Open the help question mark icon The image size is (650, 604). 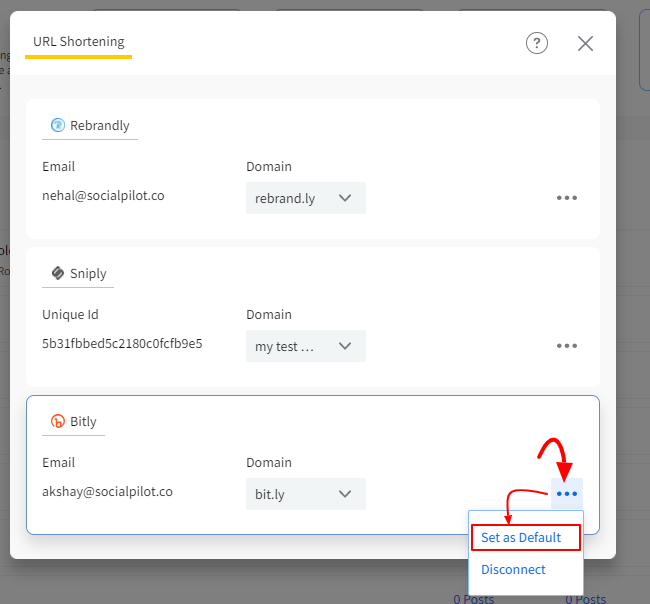(x=537, y=43)
